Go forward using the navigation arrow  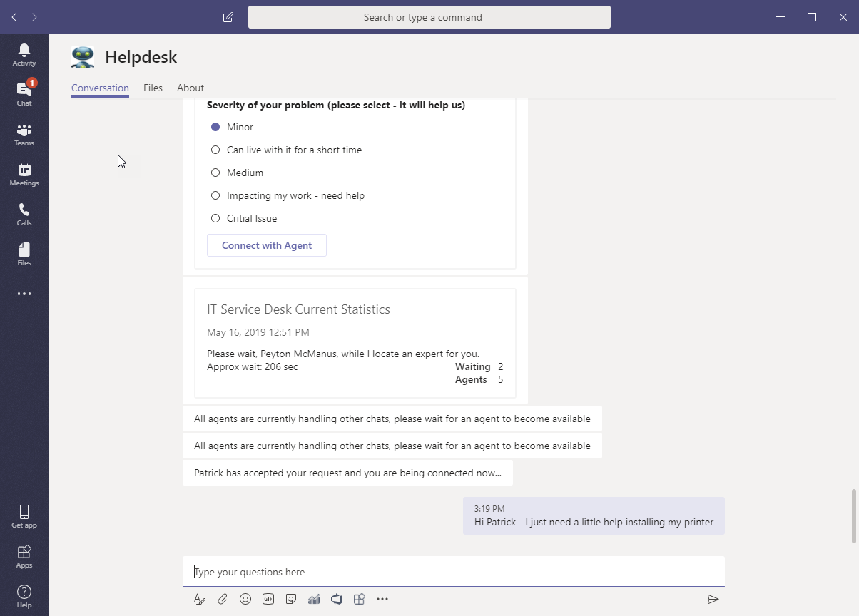click(35, 17)
